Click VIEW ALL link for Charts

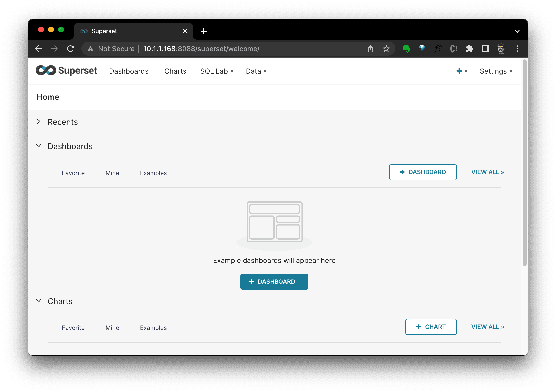(487, 327)
